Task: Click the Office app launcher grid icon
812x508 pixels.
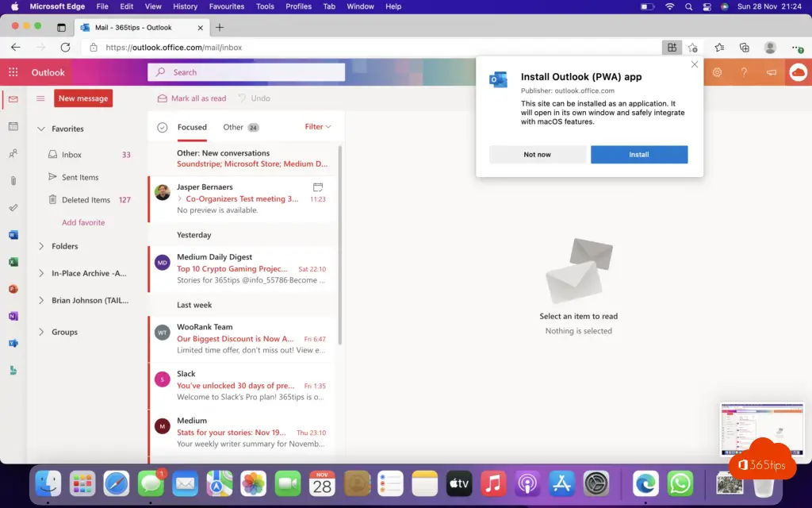Action: click(x=13, y=72)
